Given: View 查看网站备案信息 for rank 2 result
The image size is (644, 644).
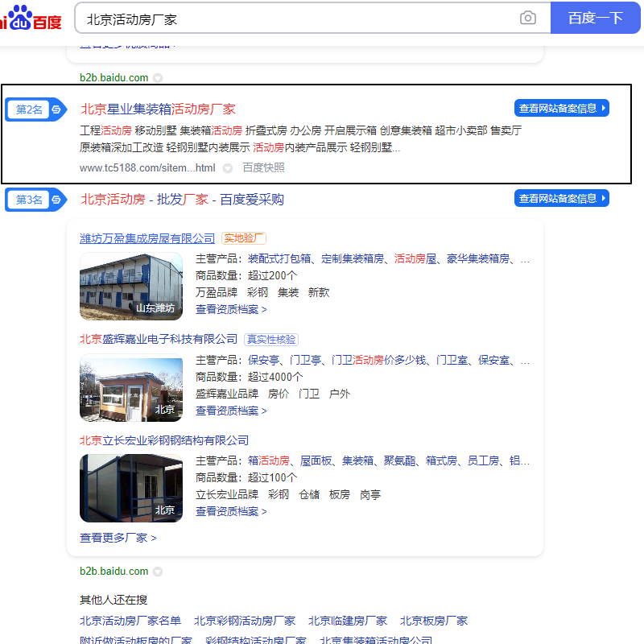Looking at the screenshot, I should pos(561,108).
